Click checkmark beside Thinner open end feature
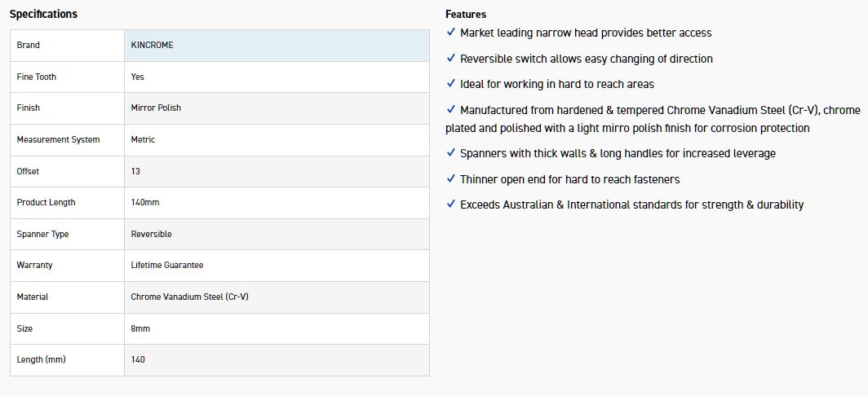 click(451, 178)
